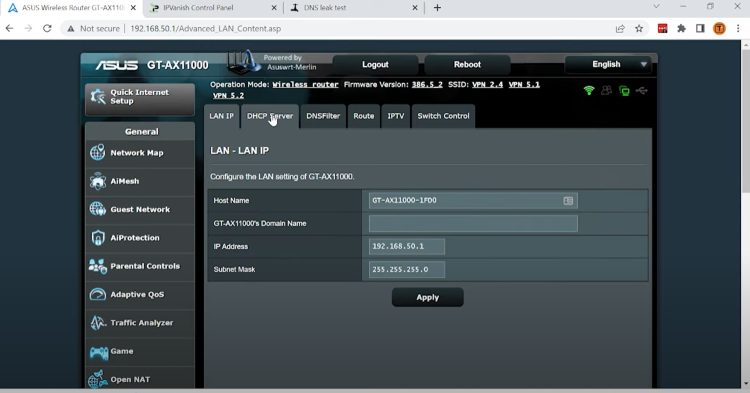This screenshot has height=393, width=750.
Task: Click the USB status icon
Action: [641, 90]
